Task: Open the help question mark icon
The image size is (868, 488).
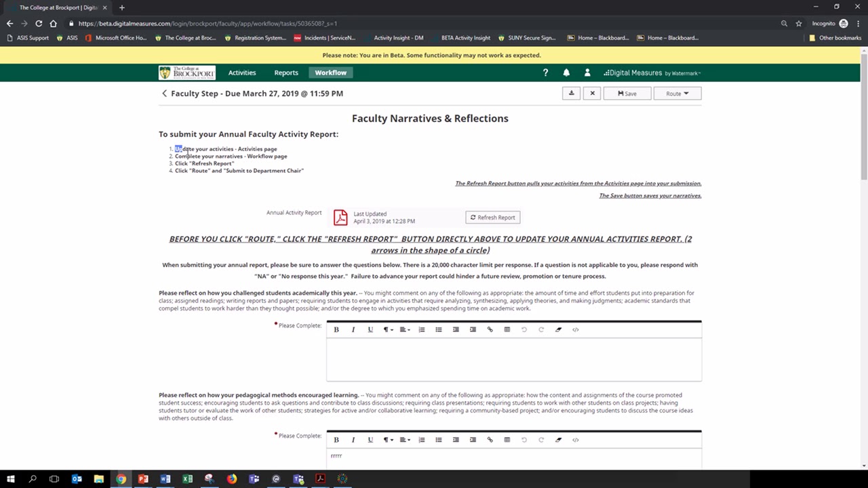Action: click(x=545, y=73)
